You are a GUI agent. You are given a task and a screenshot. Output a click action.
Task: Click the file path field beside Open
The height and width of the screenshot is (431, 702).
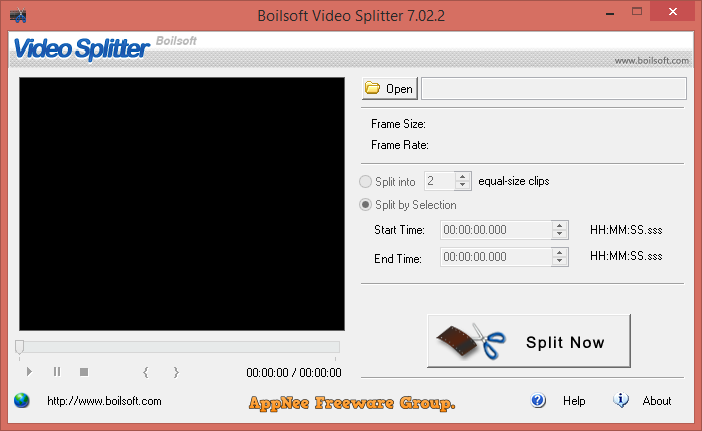tap(554, 88)
